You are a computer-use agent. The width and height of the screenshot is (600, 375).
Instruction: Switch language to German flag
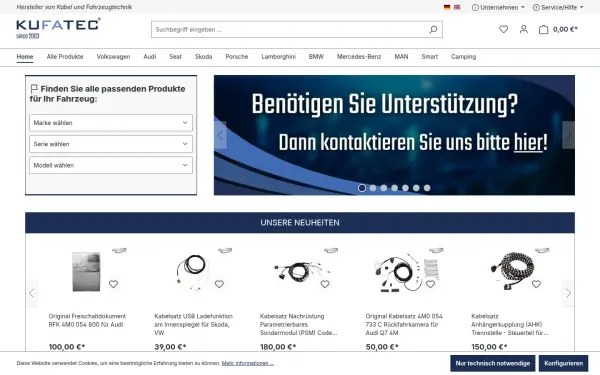[447, 7]
